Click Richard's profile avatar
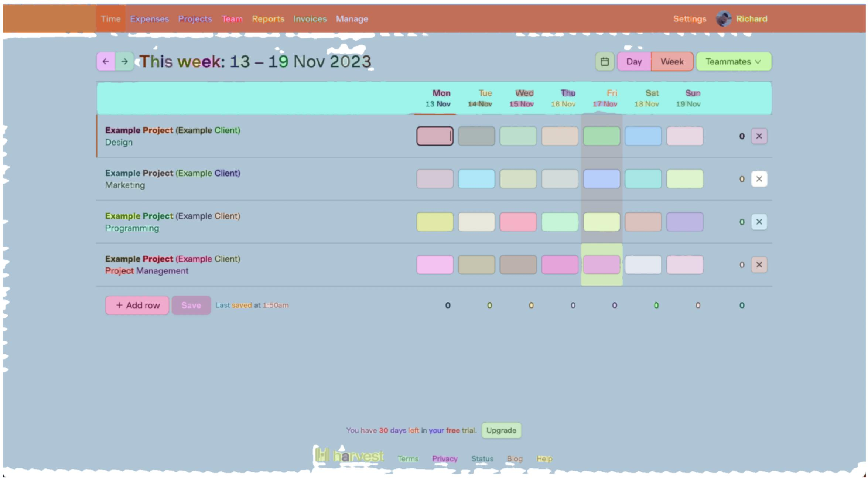868x478 pixels. 723,19
